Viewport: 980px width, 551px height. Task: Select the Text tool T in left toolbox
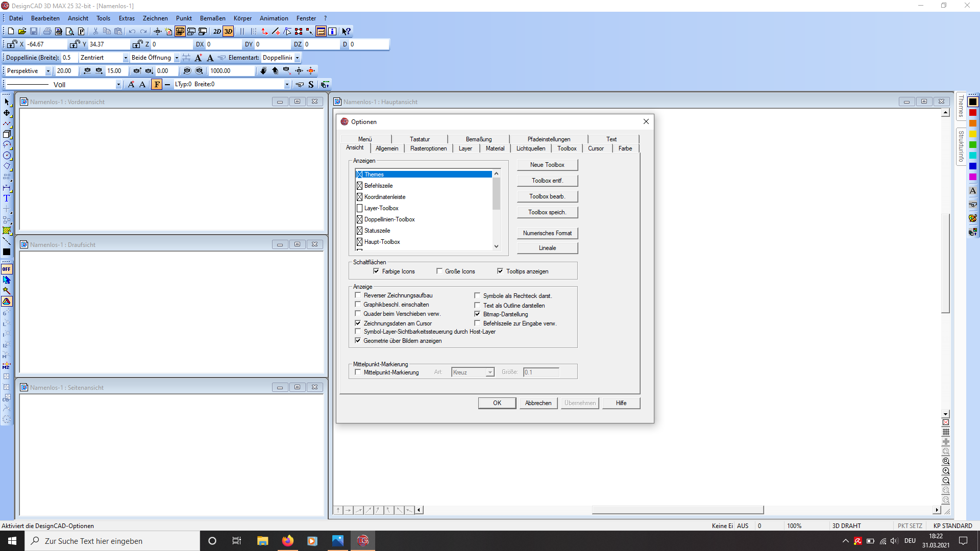7,198
